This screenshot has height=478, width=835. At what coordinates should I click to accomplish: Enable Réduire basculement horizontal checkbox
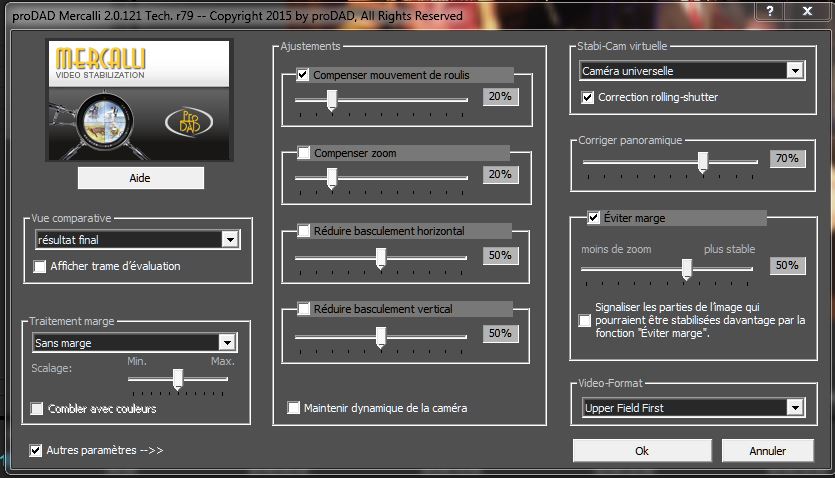(304, 230)
